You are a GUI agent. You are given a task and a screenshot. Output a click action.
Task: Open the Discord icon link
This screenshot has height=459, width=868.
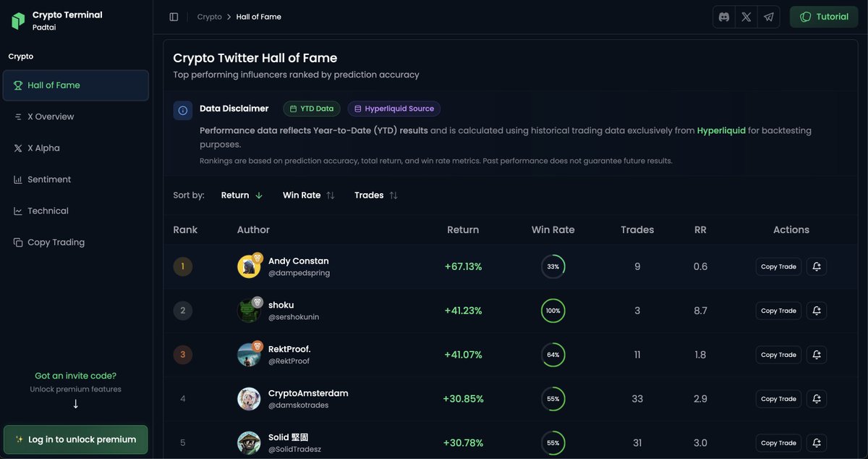(x=724, y=17)
